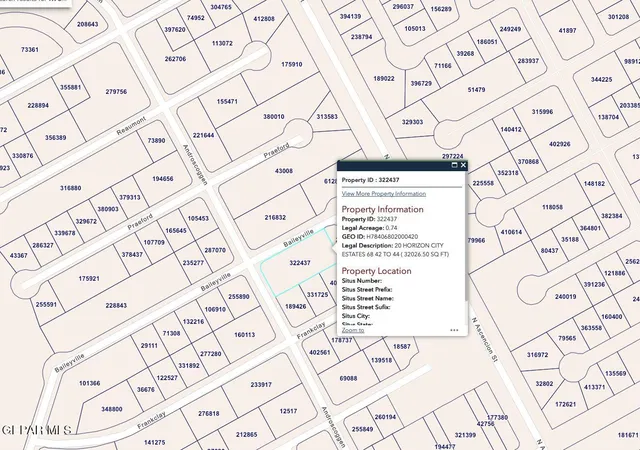Select parcel 329303 on the map
Image resolution: width=640 pixels, height=450 pixels.
tap(412, 122)
